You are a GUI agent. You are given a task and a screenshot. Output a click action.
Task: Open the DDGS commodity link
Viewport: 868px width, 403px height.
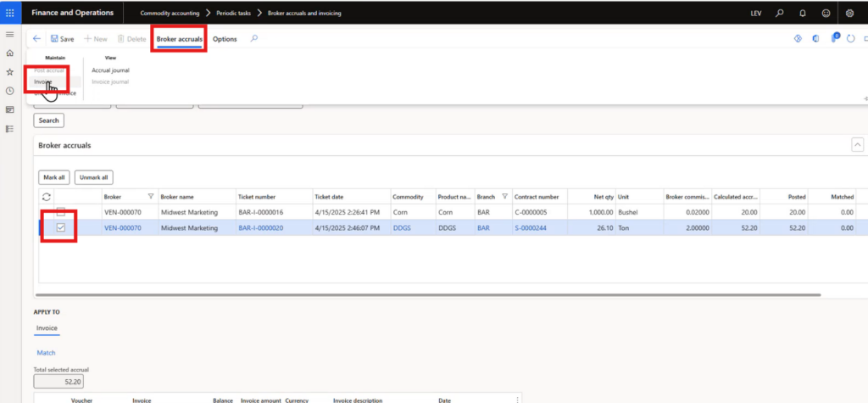point(402,228)
